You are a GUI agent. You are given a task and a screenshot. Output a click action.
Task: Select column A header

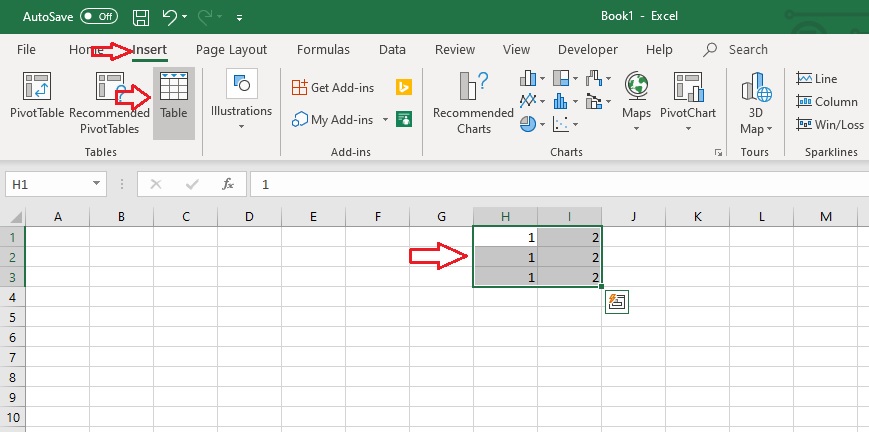(58, 217)
